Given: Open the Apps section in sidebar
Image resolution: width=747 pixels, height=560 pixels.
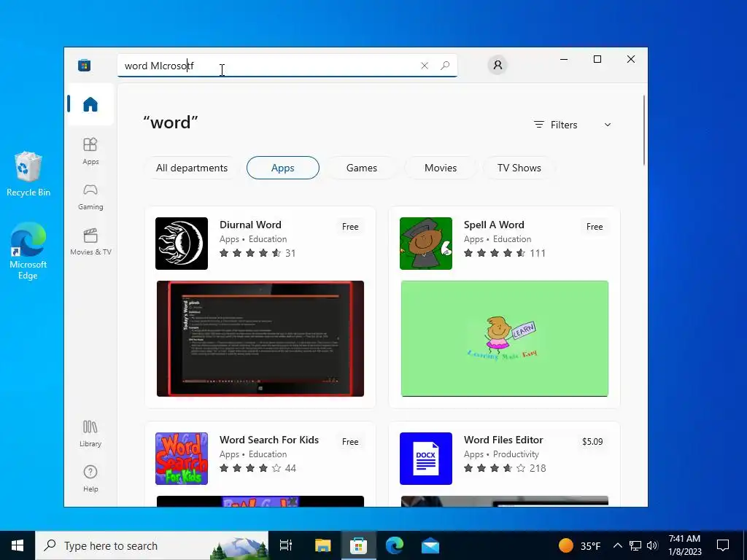Looking at the screenshot, I should click(x=90, y=151).
